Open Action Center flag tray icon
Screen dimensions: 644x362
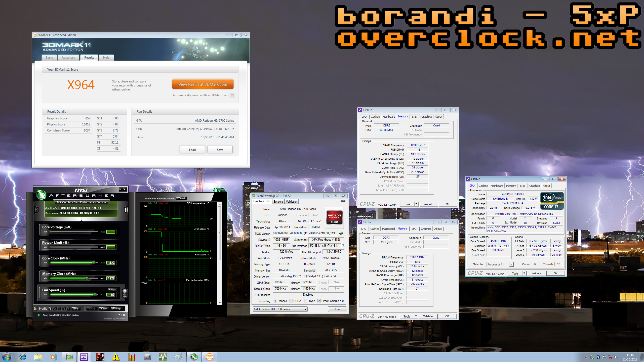[x=604, y=357]
